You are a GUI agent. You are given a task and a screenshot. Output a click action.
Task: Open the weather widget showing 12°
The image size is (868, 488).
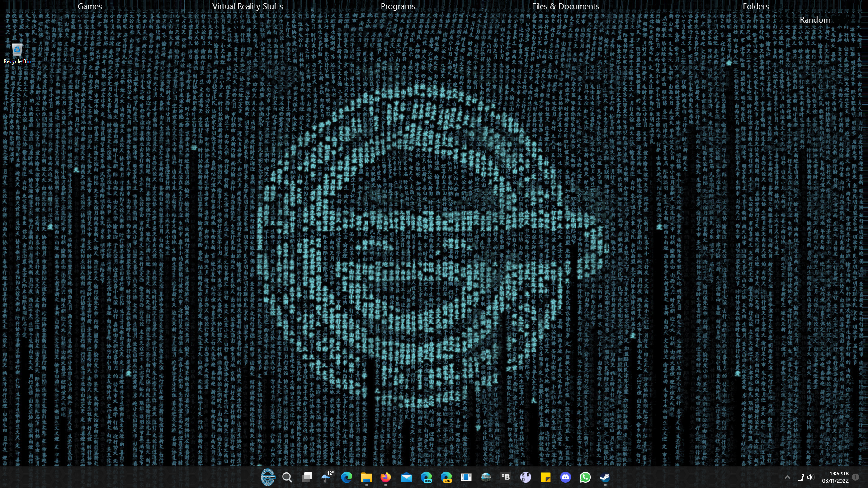pos(327,477)
